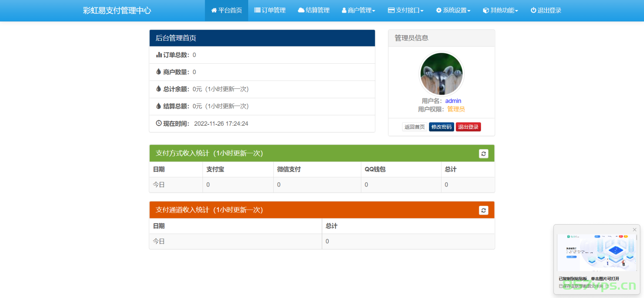Click the 管理员信息 panel header

point(441,38)
